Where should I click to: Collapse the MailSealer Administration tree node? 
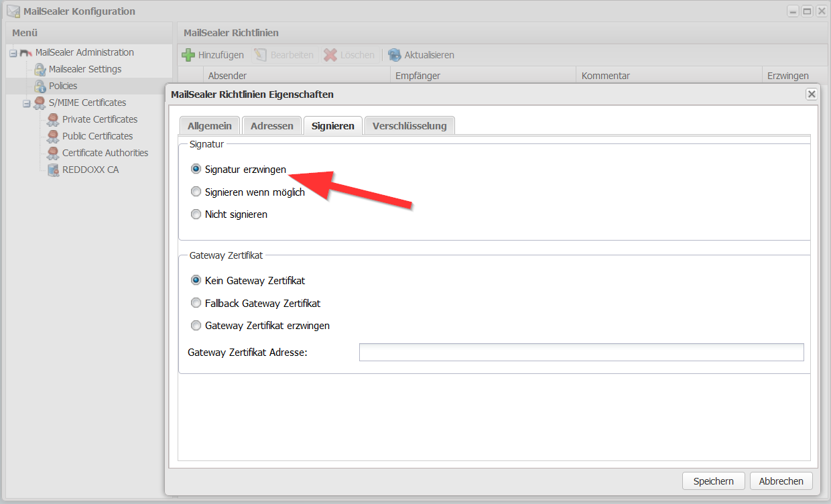coord(13,53)
